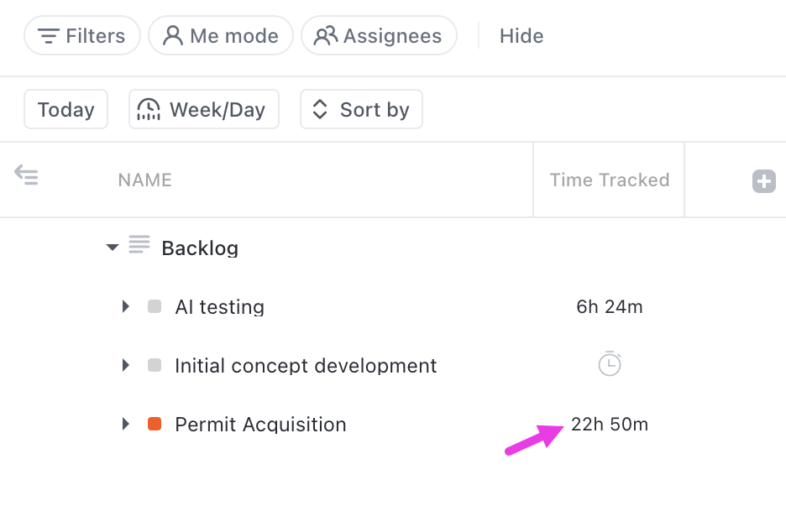Open the timer icon for Initial concept development
Image resolution: width=786 pixels, height=532 pixels.
609,363
